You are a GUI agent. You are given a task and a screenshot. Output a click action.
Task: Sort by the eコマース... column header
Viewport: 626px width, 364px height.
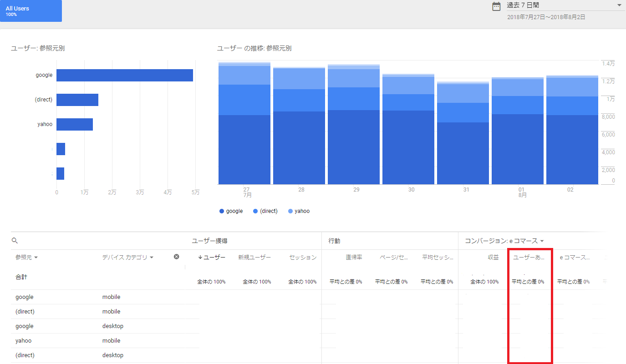575,258
